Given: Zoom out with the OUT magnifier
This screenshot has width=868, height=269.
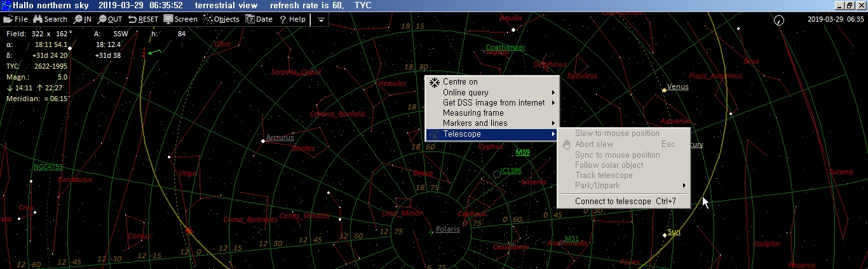Looking at the screenshot, I should tap(102, 19).
